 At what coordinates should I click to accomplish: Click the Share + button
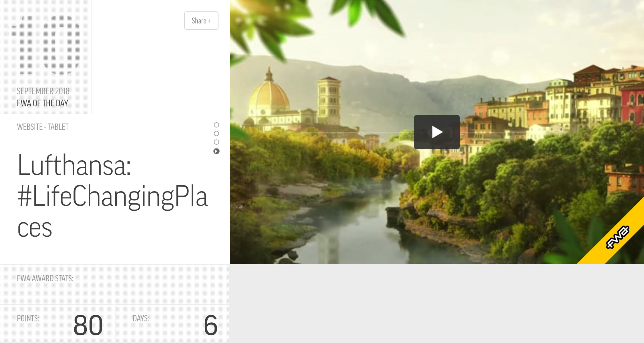201,21
